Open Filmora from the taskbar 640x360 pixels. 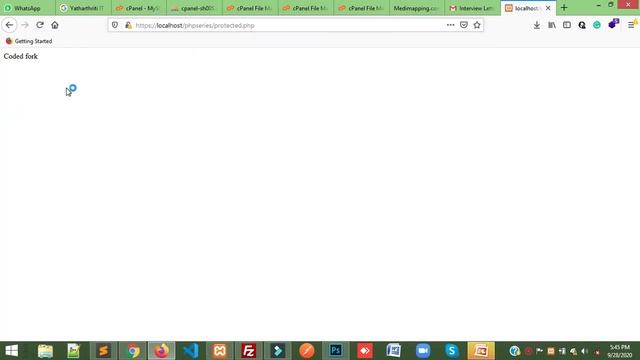[x=278, y=351]
